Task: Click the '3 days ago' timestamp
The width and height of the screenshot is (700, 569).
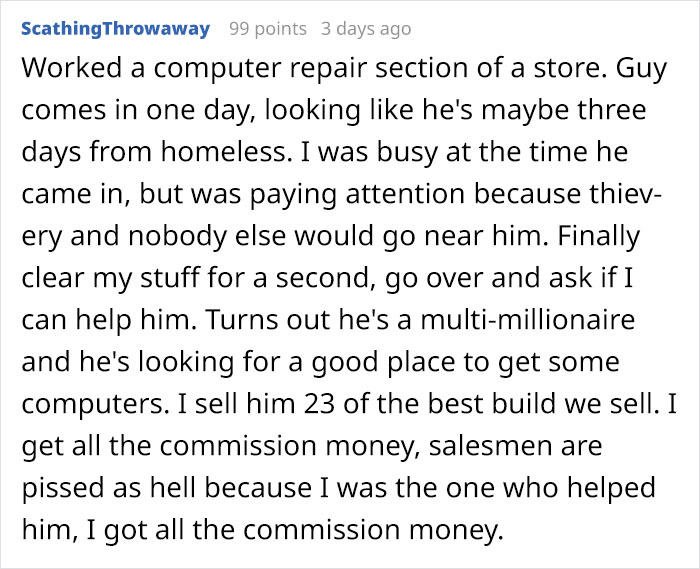Action: pos(365,29)
